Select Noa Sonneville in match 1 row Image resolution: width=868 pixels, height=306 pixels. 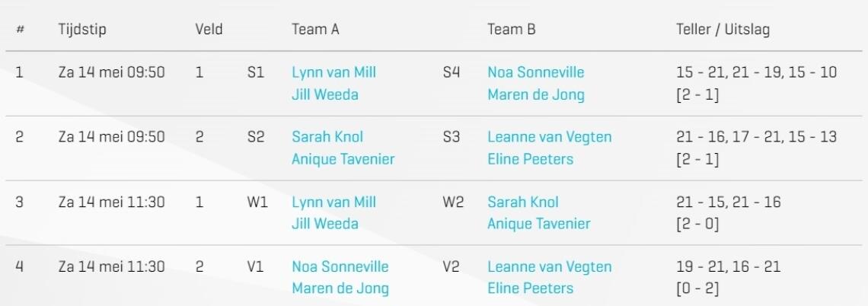click(x=536, y=72)
